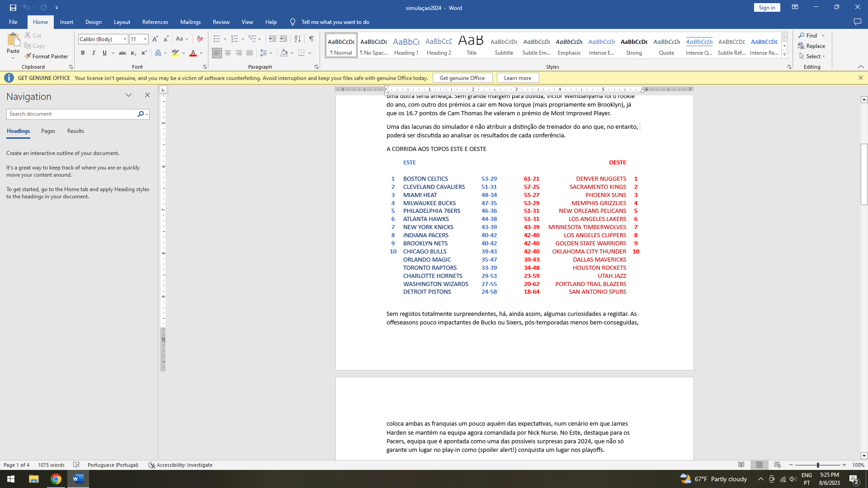
Task: Center the paragraph text
Action: pyautogui.click(x=228, y=53)
